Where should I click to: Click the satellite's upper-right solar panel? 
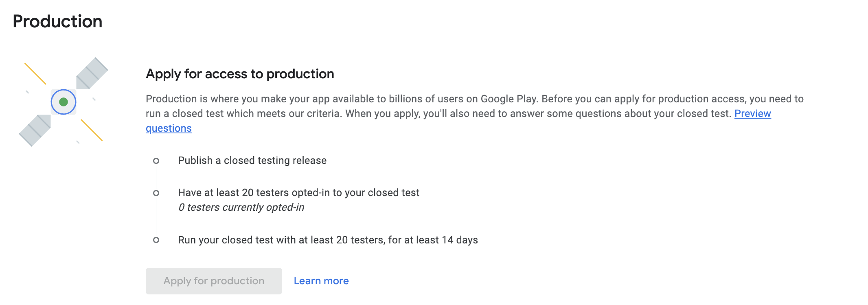[x=92, y=73]
